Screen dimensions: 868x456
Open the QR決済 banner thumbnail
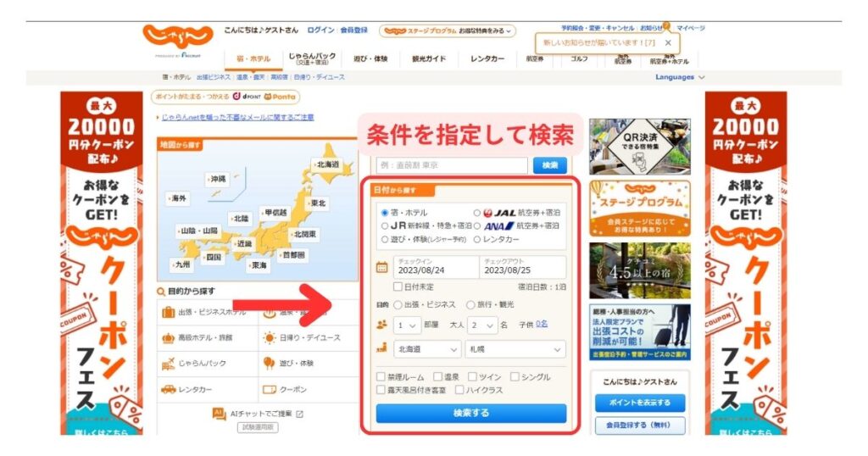coord(640,147)
